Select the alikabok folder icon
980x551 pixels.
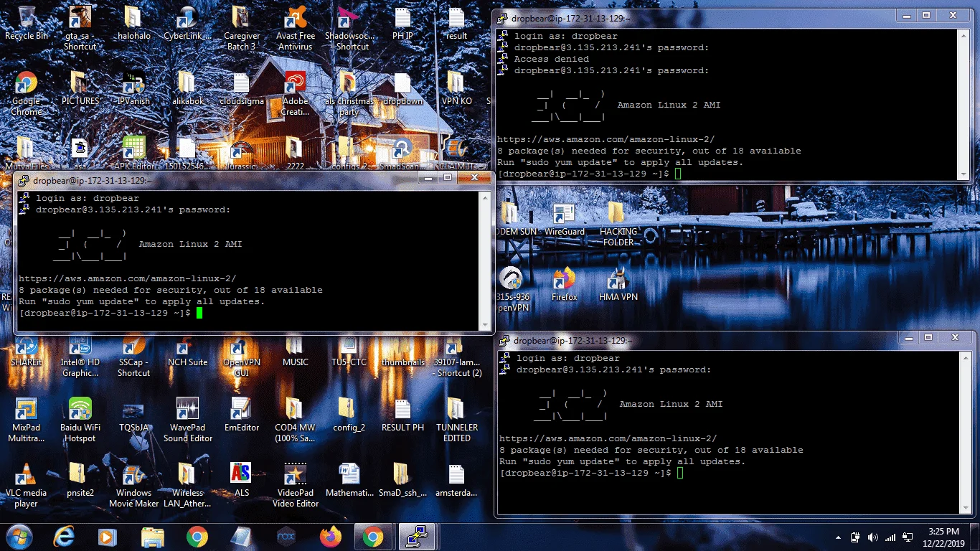pyautogui.click(x=187, y=89)
